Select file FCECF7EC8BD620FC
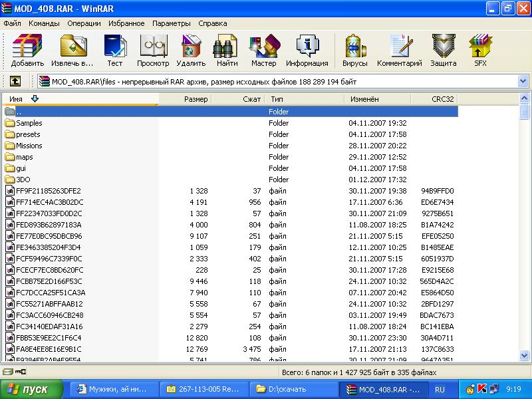 (x=231, y=270)
